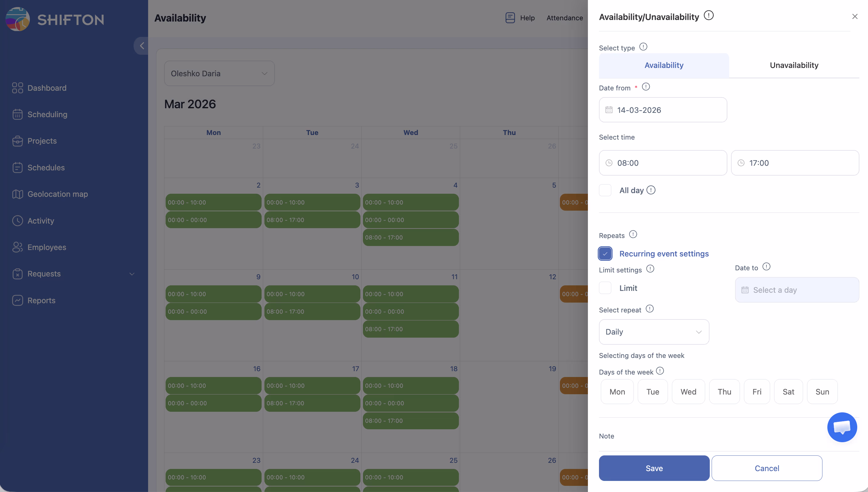The image size is (868, 492).
Task: Click the 08:00 start time field
Action: (662, 163)
